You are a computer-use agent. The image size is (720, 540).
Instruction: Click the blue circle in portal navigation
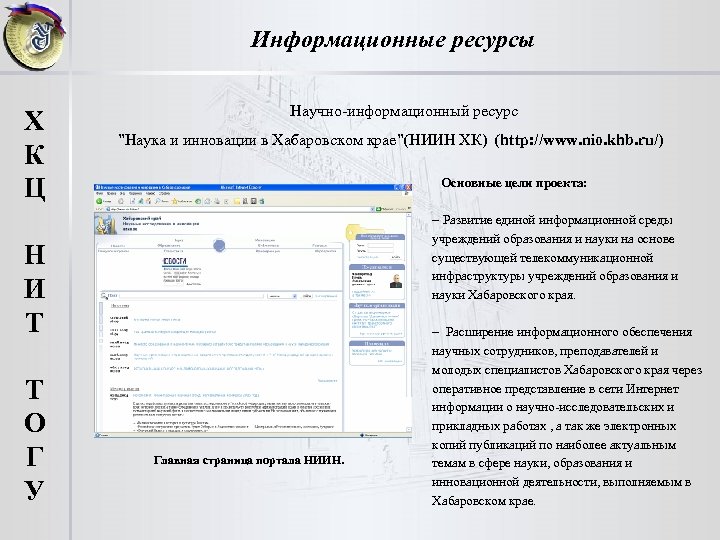[x=219, y=246]
